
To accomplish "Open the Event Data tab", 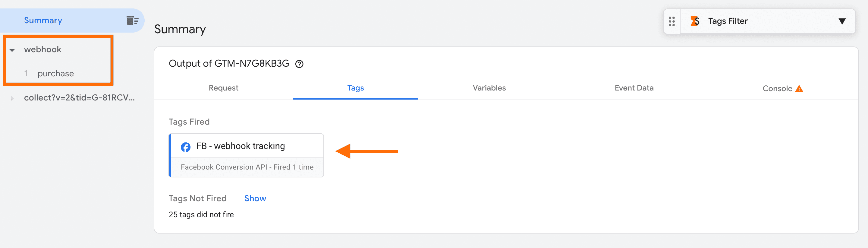I will click(634, 88).
